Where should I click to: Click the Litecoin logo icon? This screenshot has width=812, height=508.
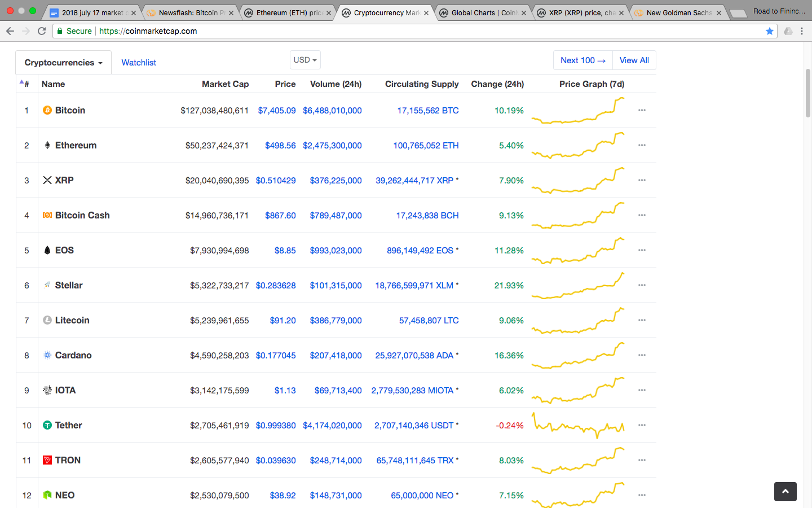(x=47, y=320)
